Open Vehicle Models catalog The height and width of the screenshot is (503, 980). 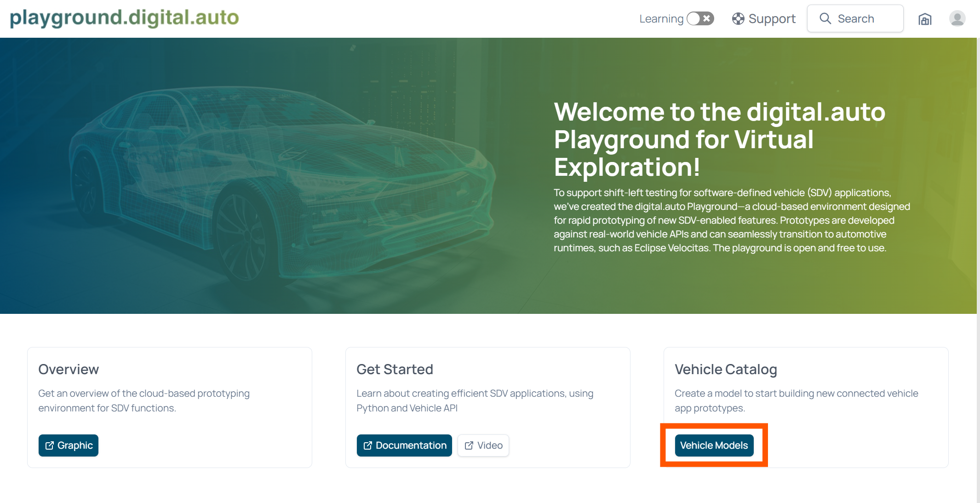tap(714, 445)
